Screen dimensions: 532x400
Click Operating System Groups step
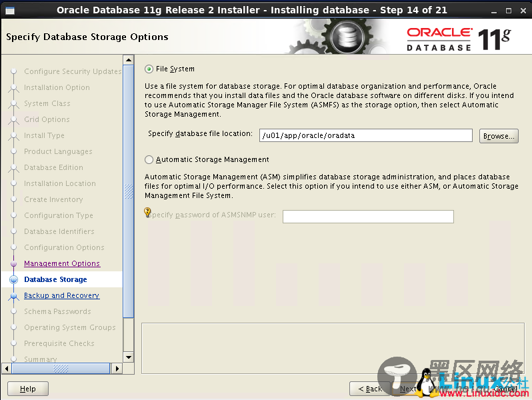click(x=70, y=327)
